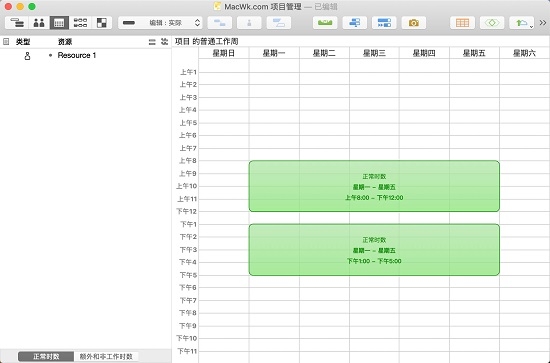Click the 星期二 day header
The height and width of the screenshot is (363, 550).
click(324, 53)
